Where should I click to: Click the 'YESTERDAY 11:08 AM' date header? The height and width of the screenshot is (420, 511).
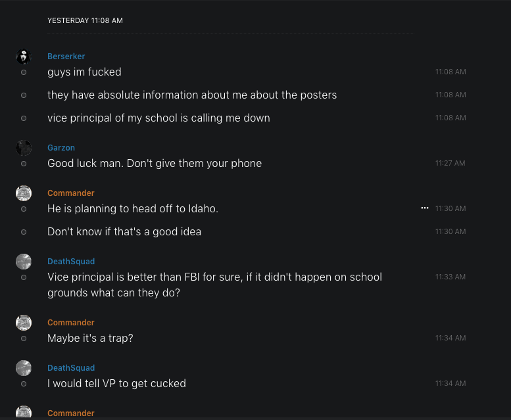pos(85,20)
